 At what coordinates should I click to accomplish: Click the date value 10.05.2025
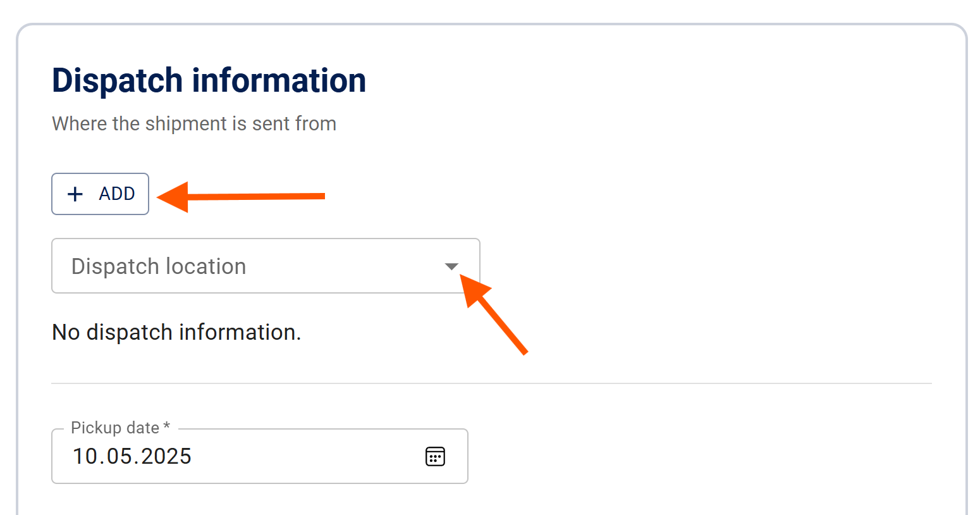(132, 456)
